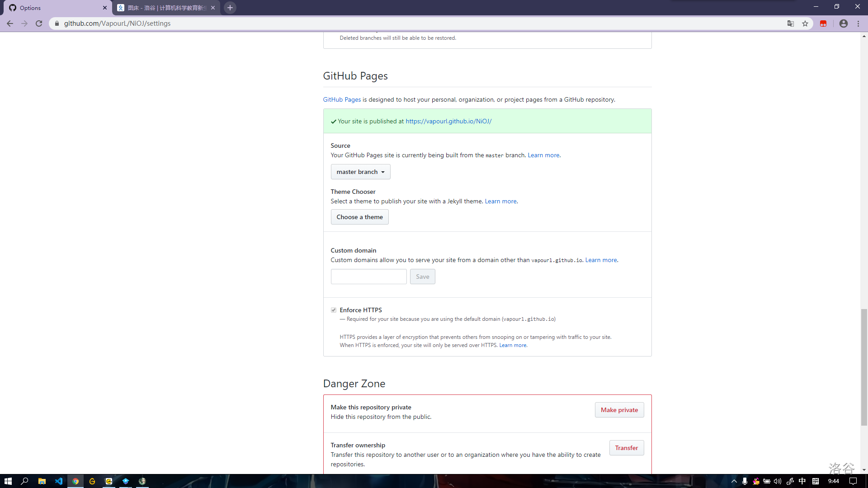The height and width of the screenshot is (488, 868).
Task: Open Windows taskbar search
Action: tap(25, 481)
